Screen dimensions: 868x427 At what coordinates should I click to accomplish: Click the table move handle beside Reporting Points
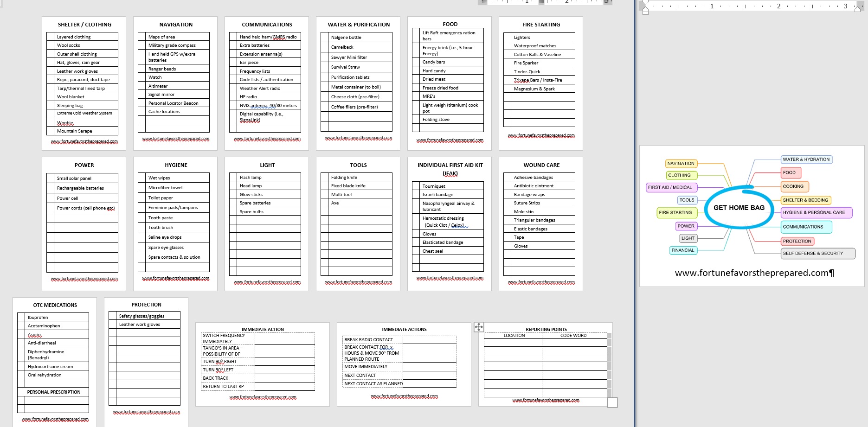point(479,327)
